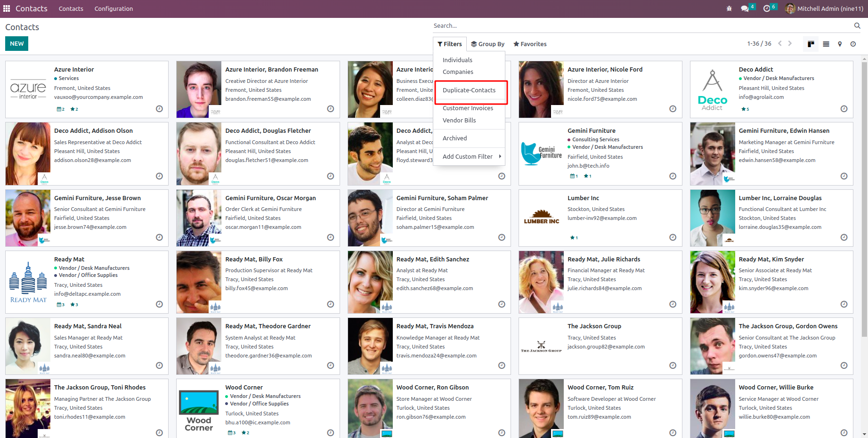Image resolution: width=868 pixels, height=438 pixels.
Task: Switch to the list view
Action: tap(826, 44)
